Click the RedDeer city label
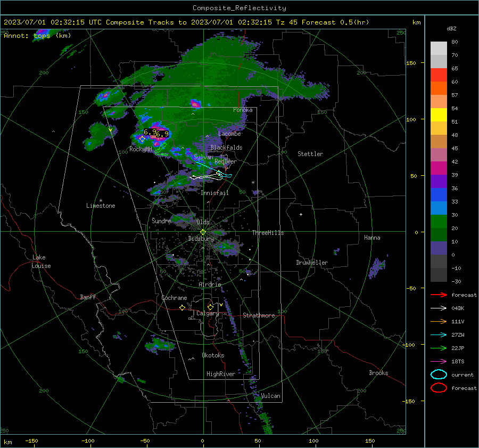 coord(226,161)
